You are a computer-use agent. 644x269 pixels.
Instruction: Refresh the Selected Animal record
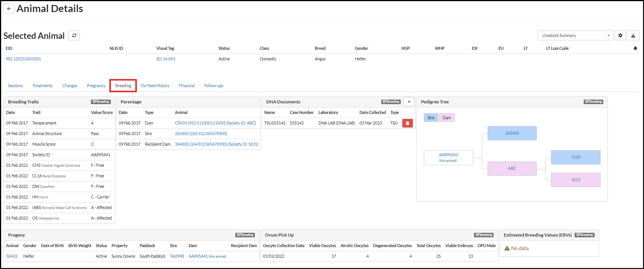click(74, 35)
